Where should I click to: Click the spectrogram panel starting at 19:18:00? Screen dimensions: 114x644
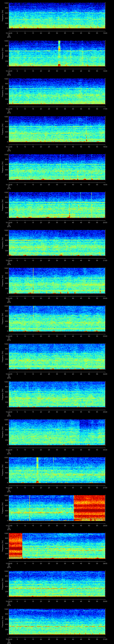coord(57,167)
